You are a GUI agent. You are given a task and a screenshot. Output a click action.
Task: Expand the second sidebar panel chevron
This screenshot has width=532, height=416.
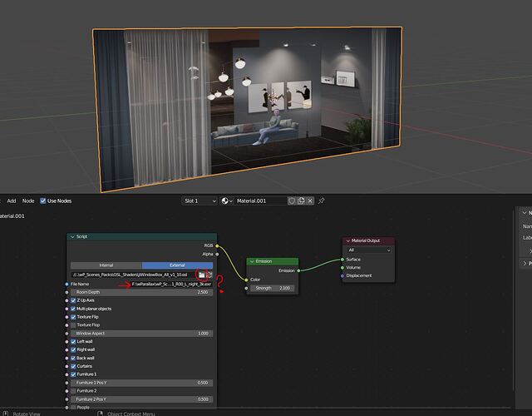click(x=525, y=264)
